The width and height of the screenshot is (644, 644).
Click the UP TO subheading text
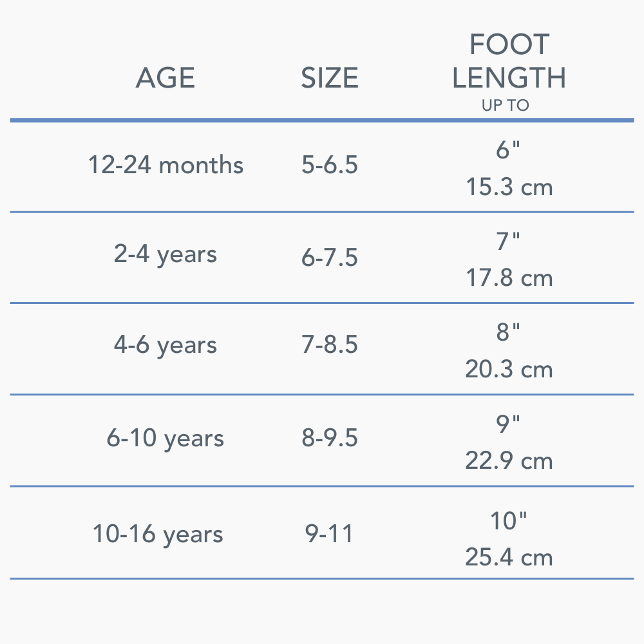click(506, 106)
